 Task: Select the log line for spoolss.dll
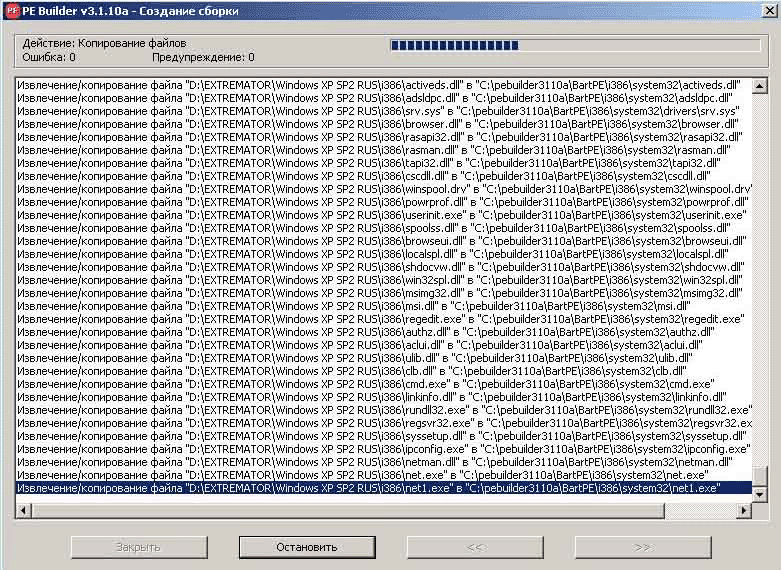tap(384, 228)
